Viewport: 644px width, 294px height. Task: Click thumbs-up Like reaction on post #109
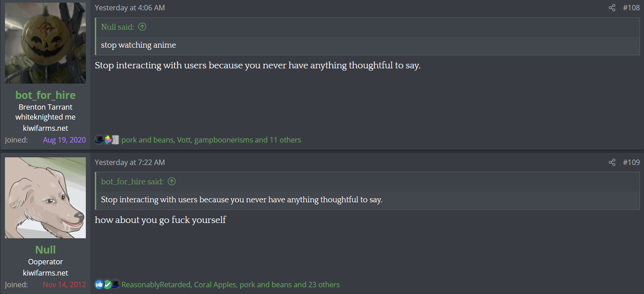(99, 285)
